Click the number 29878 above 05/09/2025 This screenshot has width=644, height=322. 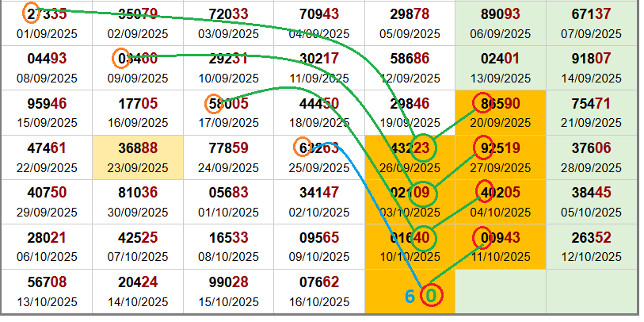pyautogui.click(x=410, y=13)
